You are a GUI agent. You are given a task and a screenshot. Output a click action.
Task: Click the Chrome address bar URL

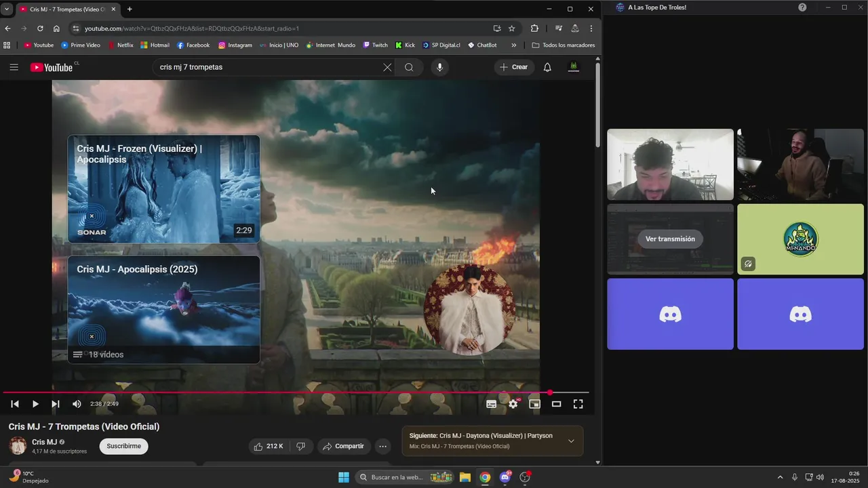coord(192,28)
